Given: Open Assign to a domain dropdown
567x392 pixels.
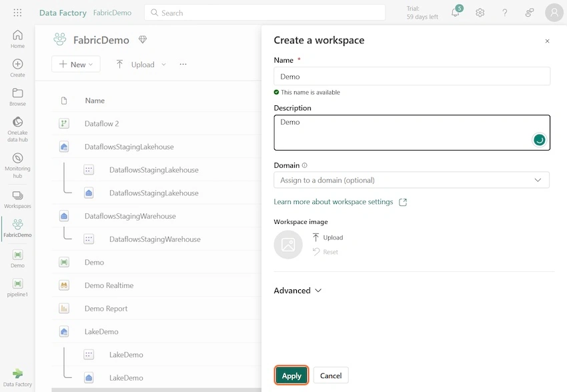Looking at the screenshot, I should point(412,180).
